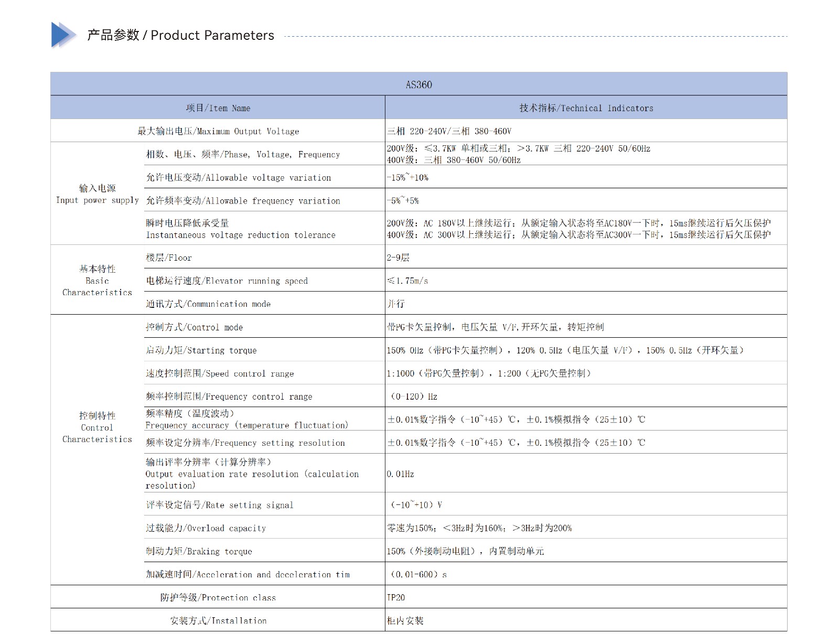839x644 pixels.
Task: Select Elevator running speed label
Action: click(x=227, y=281)
